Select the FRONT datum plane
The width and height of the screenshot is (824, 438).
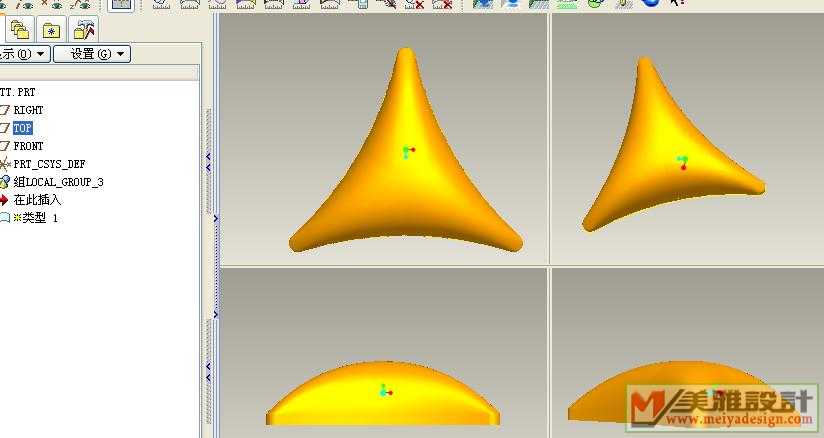[x=28, y=146]
